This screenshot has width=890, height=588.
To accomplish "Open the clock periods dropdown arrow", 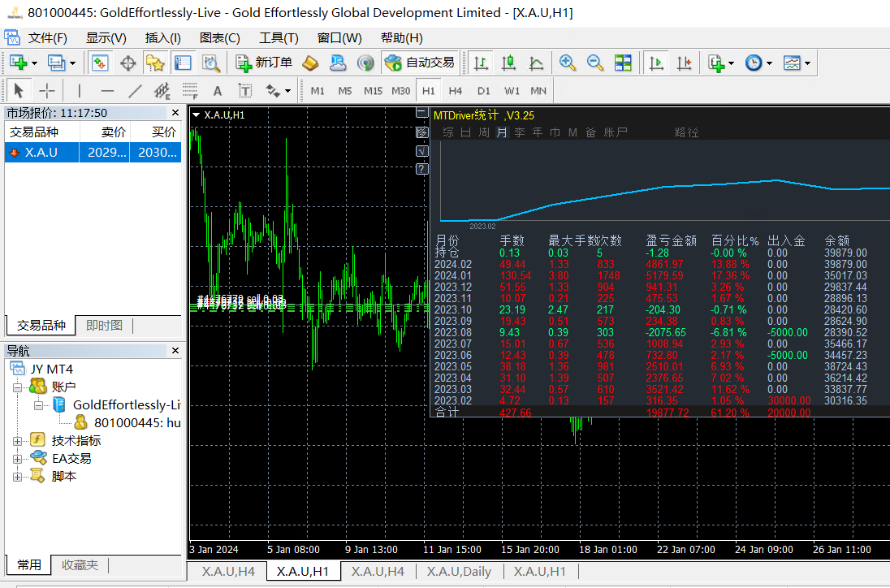I will [x=769, y=63].
